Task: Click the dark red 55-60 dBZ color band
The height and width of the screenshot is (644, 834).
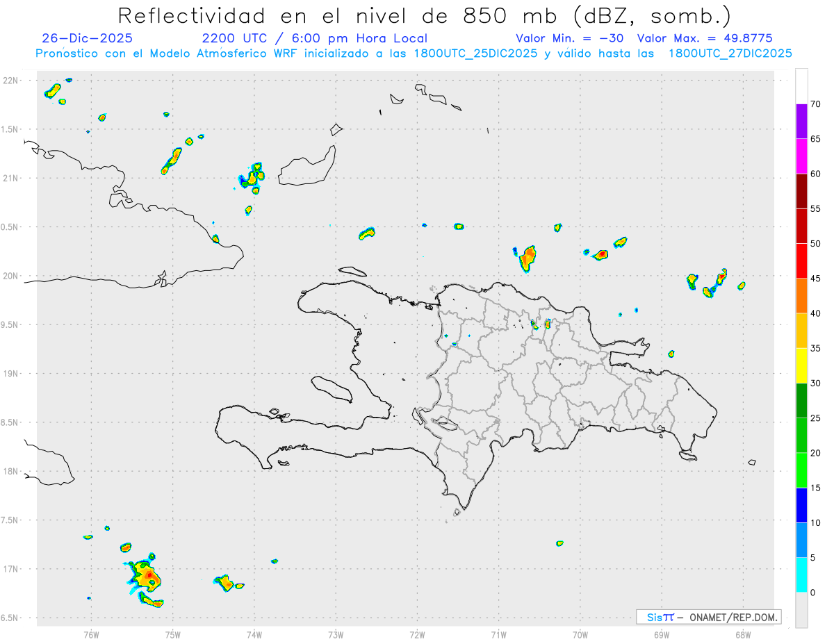Action: (801, 191)
